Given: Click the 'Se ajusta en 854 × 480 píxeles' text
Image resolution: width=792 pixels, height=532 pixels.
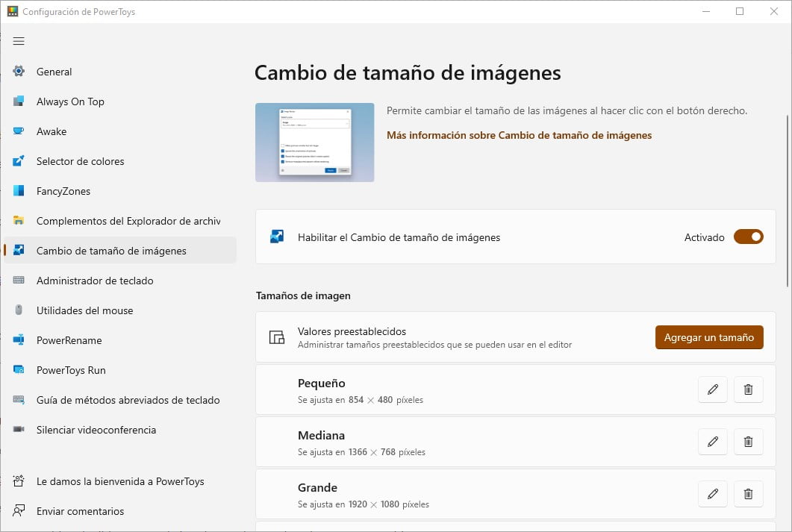Looking at the screenshot, I should [x=360, y=400].
